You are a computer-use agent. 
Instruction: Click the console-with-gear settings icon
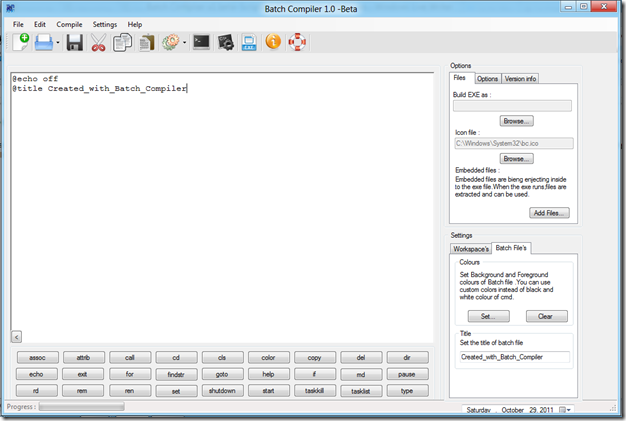226,42
